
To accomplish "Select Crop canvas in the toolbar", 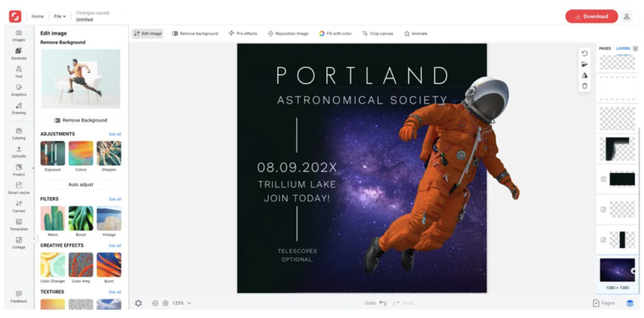I will click(x=377, y=33).
